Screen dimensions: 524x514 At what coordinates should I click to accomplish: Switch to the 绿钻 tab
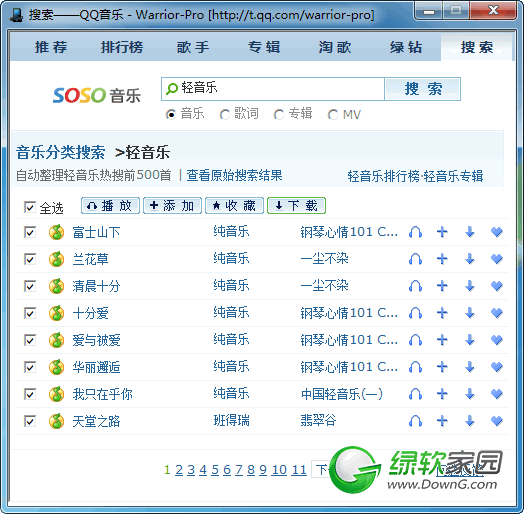click(406, 47)
